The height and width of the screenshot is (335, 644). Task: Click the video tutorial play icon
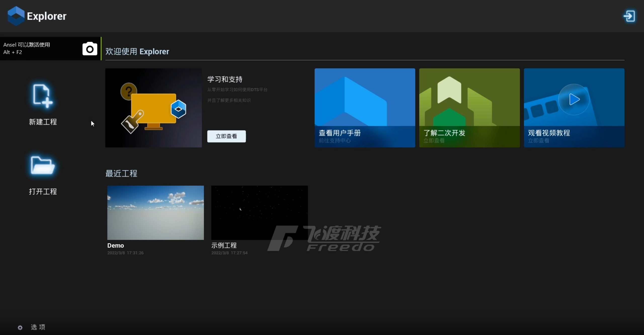pyautogui.click(x=574, y=100)
